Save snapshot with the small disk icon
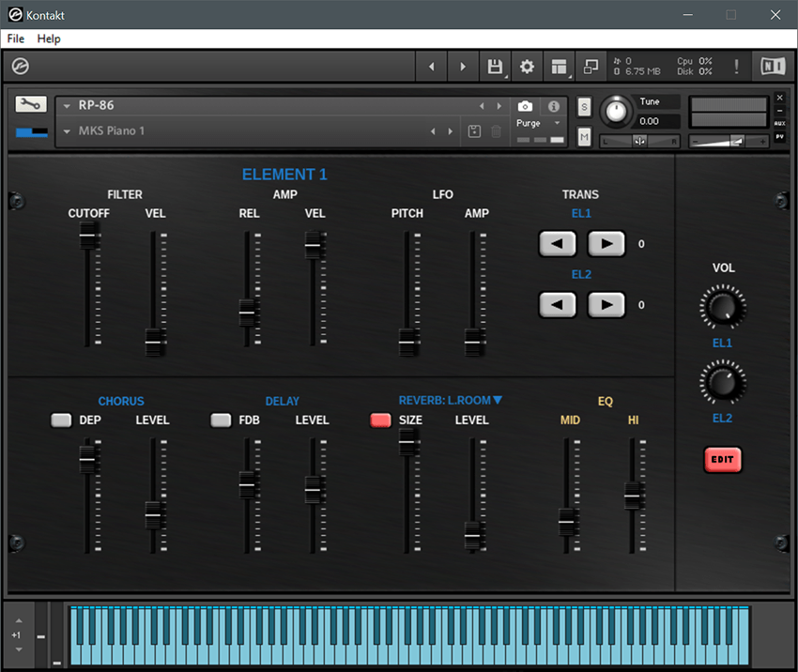The width and height of the screenshot is (798, 672). [474, 131]
